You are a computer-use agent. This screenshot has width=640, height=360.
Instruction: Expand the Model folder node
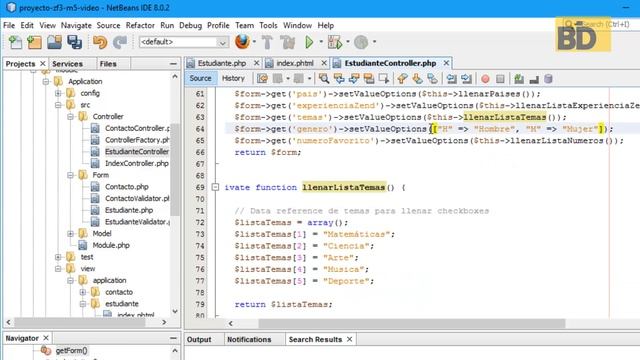[x=70, y=233]
